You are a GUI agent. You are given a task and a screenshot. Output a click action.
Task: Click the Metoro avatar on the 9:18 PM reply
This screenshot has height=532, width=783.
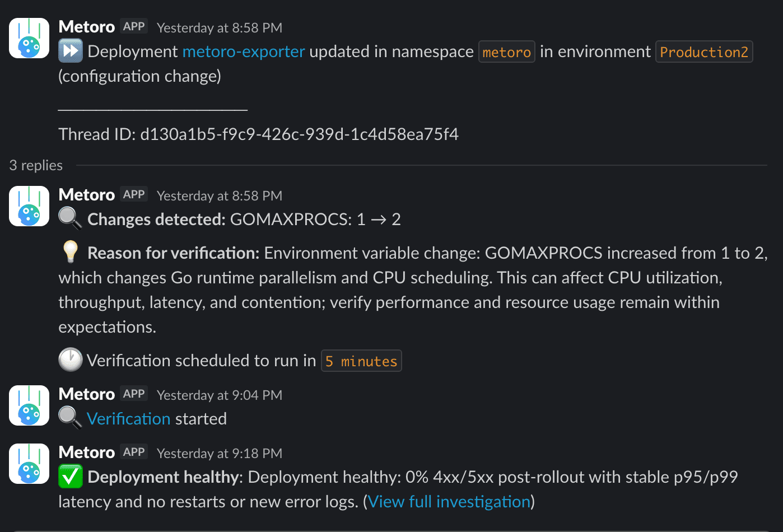coord(29,464)
